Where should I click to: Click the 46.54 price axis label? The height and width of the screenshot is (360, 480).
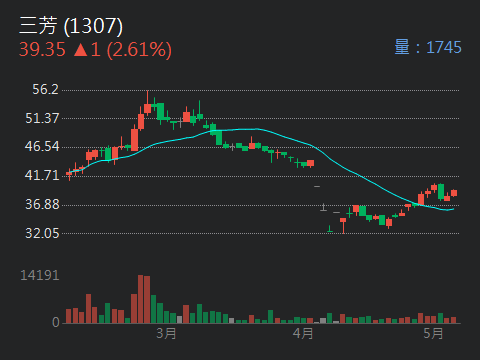(42, 147)
